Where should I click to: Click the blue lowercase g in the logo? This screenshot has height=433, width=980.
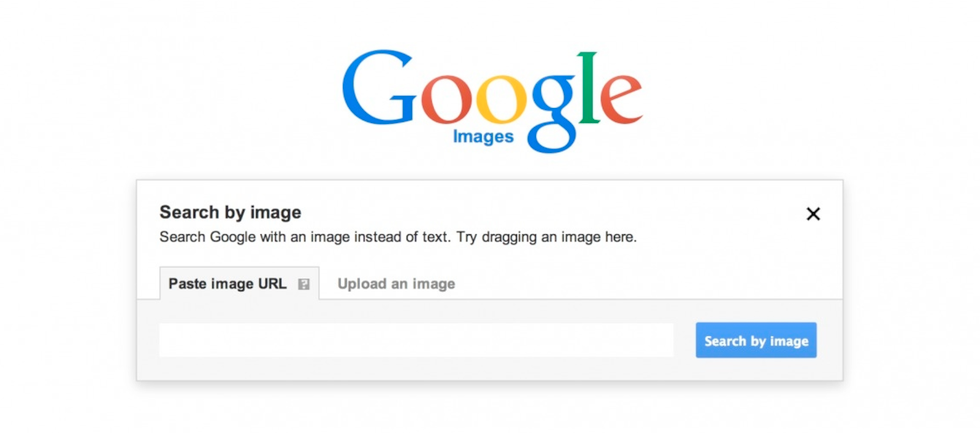click(x=551, y=108)
